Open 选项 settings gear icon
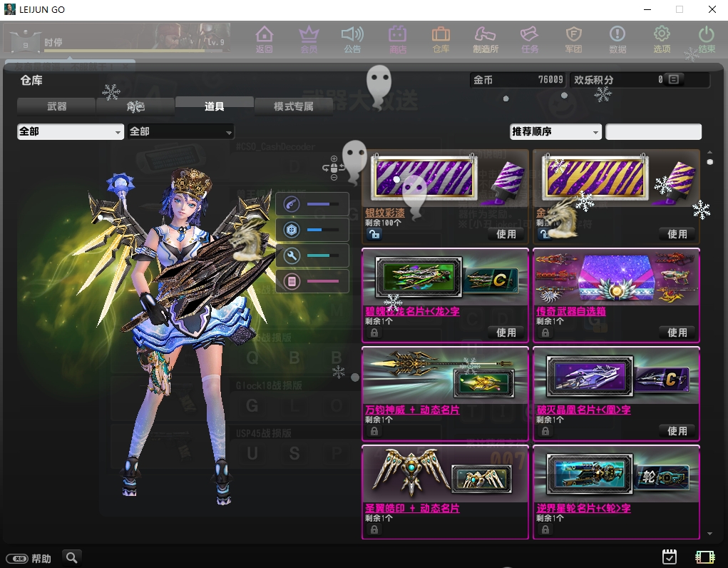This screenshot has width=728, height=568. coord(662,39)
